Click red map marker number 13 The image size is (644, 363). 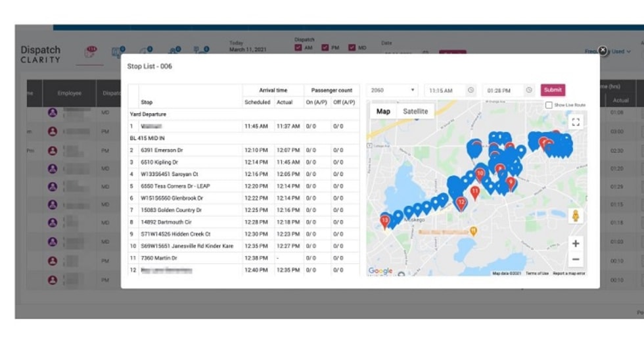pyautogui.click(x=385, y=220)
